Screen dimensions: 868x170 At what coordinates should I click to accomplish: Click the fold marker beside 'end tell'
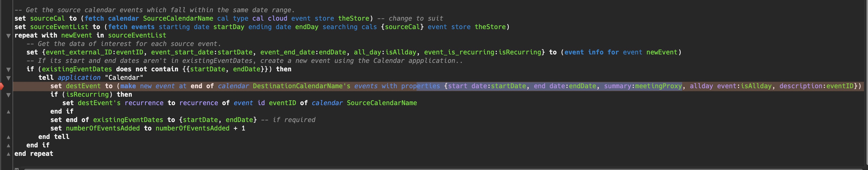pyautogui.click(x=8, y=137)
